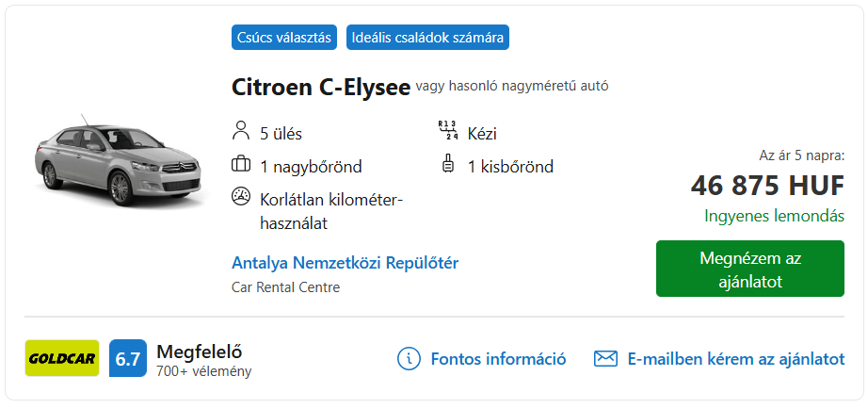
Task: Click the small suitcase icon
Action: click(448, 165)
